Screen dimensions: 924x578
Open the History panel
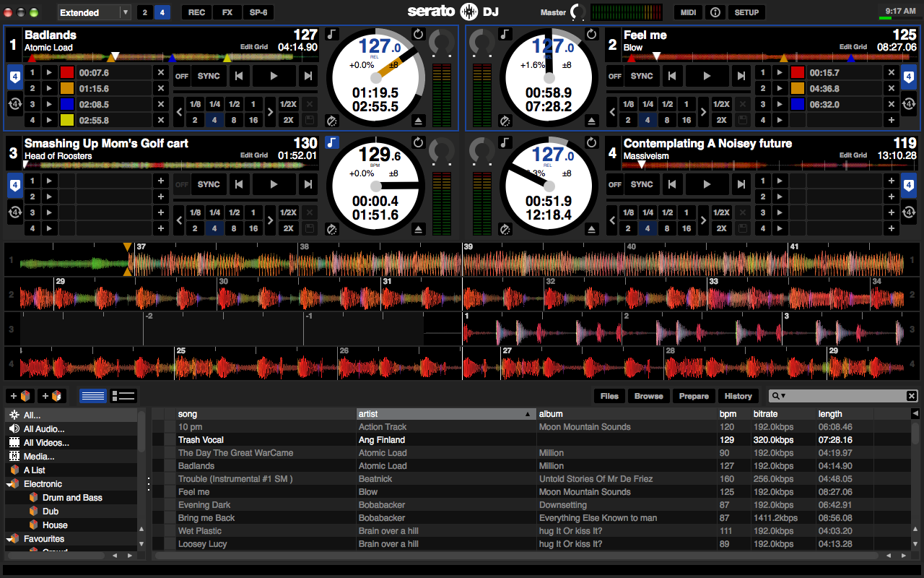[738, 396]
